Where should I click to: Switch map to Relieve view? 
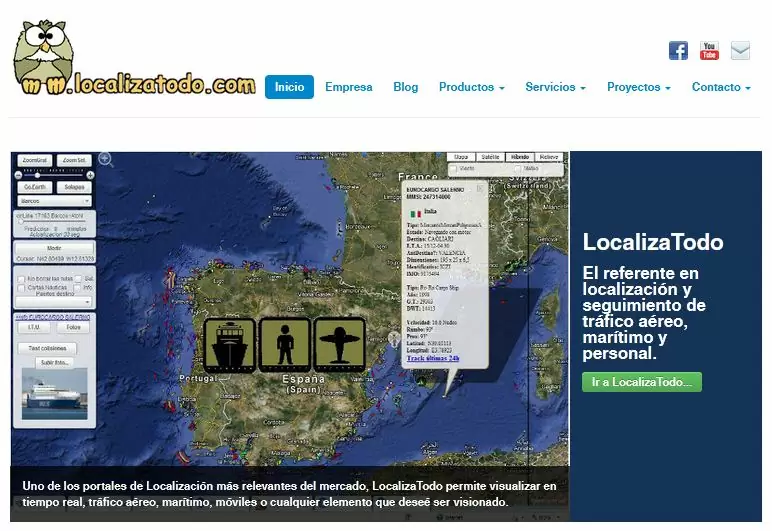tap(548, 157)
